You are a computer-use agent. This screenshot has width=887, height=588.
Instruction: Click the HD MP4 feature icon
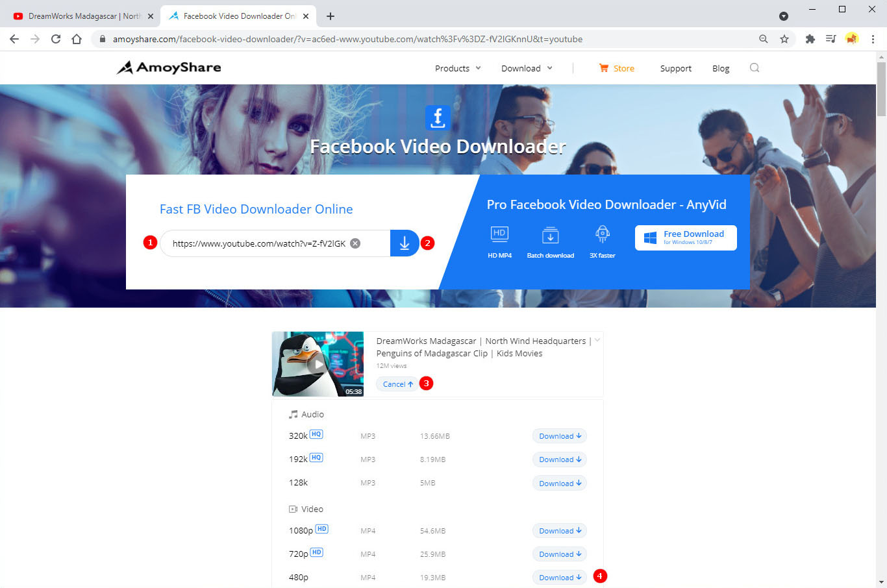click(499, 234)
